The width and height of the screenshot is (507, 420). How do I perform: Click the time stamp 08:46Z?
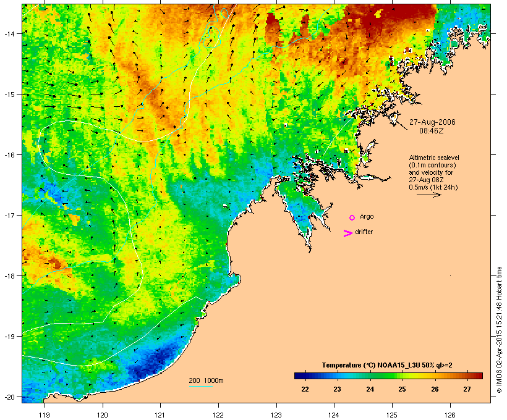pos(432,131)
